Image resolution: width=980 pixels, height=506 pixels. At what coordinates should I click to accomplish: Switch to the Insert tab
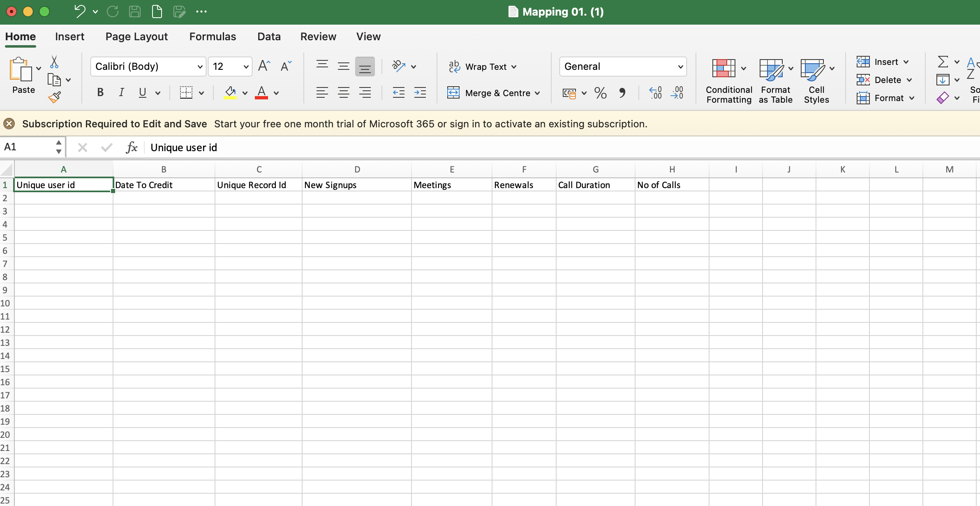tap(69, 37)
